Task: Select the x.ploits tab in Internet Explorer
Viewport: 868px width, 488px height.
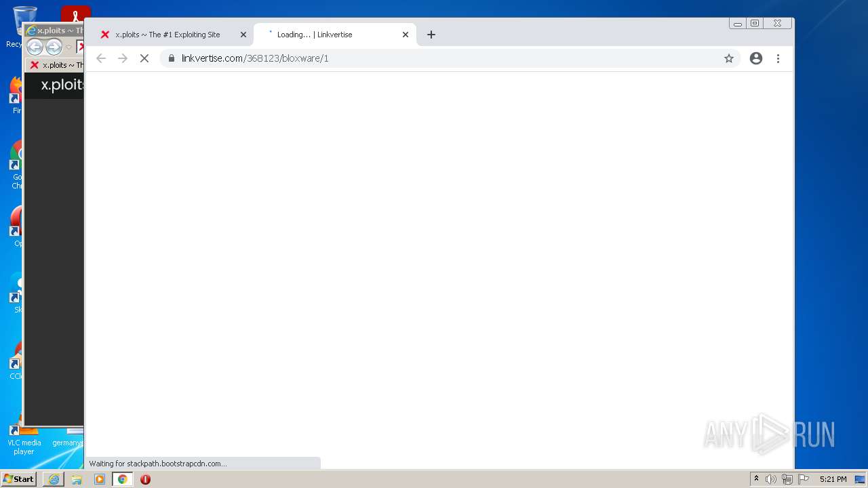Action: 56,65
